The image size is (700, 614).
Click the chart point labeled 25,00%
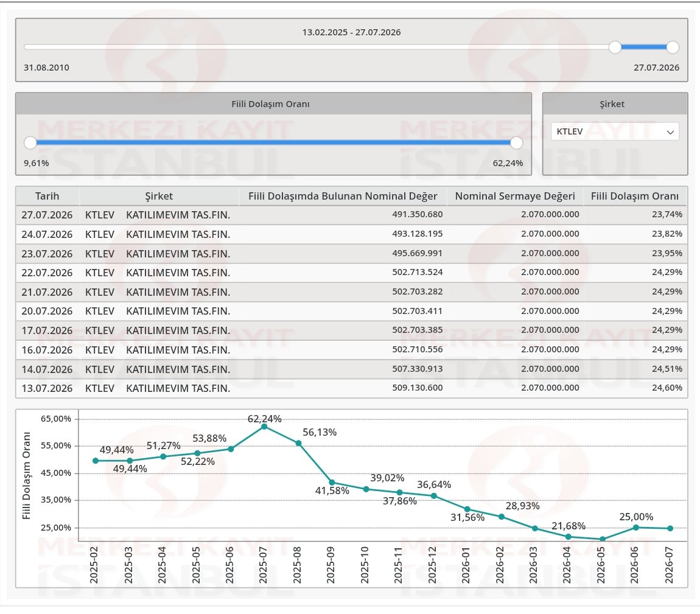[x=636, y=528]
